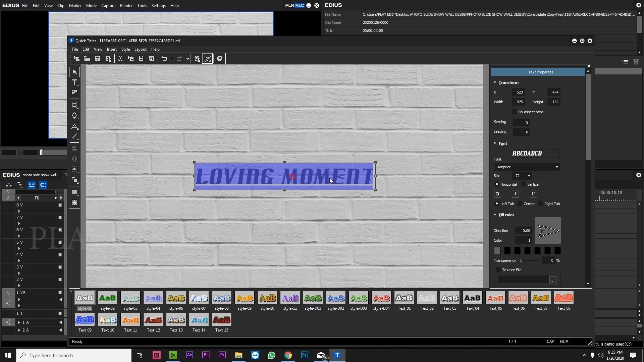The height and width of the screenshot is (362, 644).
Task: Click the texture file browse button
Action: (x=553, y=280)
